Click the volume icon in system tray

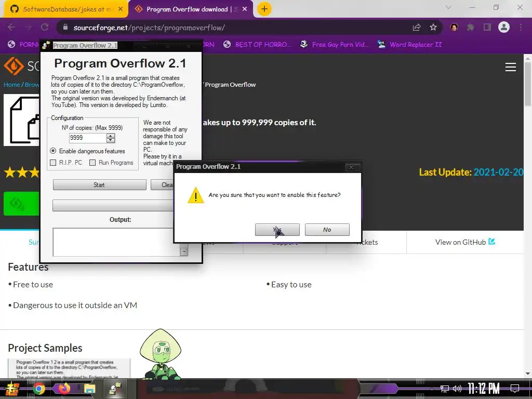pyautogui.click(x=457, y=389)
